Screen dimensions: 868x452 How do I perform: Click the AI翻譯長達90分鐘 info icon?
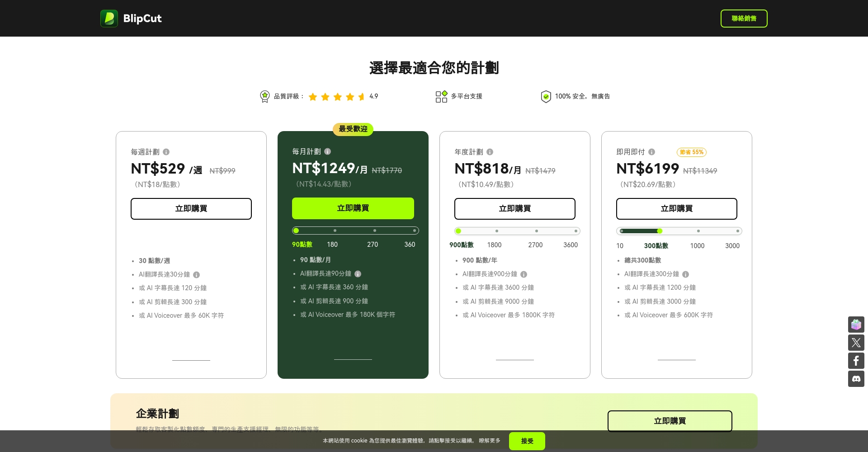(x=358, y=274)
